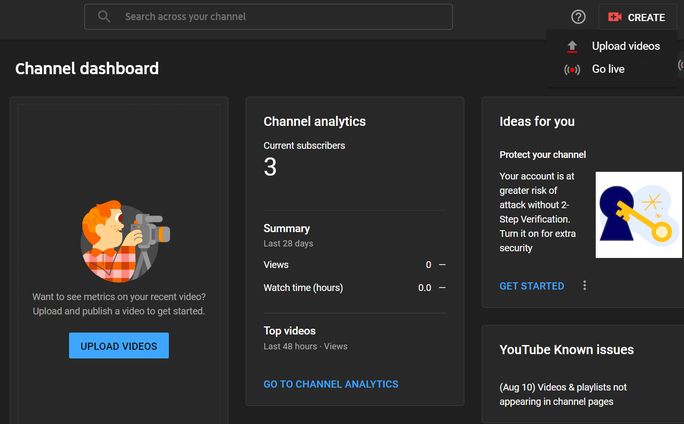684x424 pixels.
Task: Click the Top videos heading
Action: 290,331
